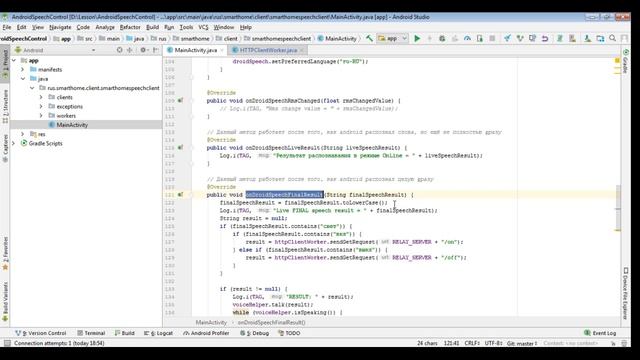Toggle the Favorites tool window stripe button

[5, 253]
